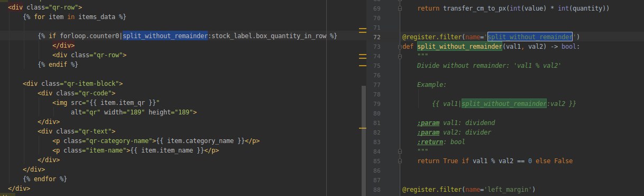Click the '{% endfor %}' template tag

[45, 179]
